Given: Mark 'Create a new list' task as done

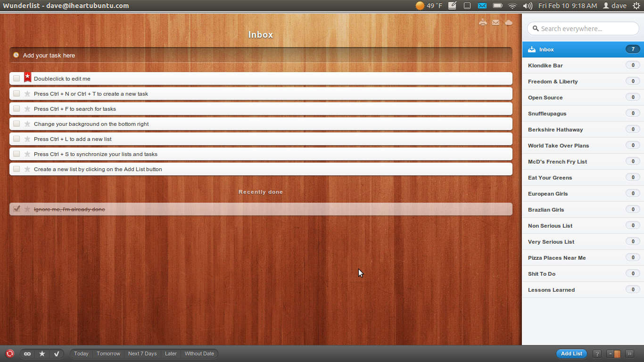Looking at the screenshot, I should click(17, 169).
